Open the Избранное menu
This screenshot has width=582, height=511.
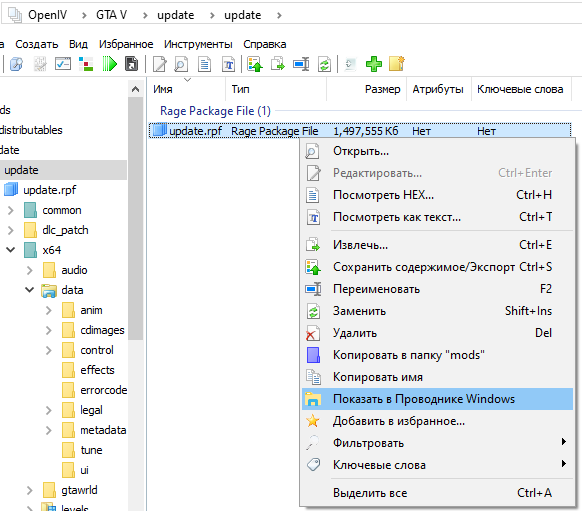click(126, 44)
